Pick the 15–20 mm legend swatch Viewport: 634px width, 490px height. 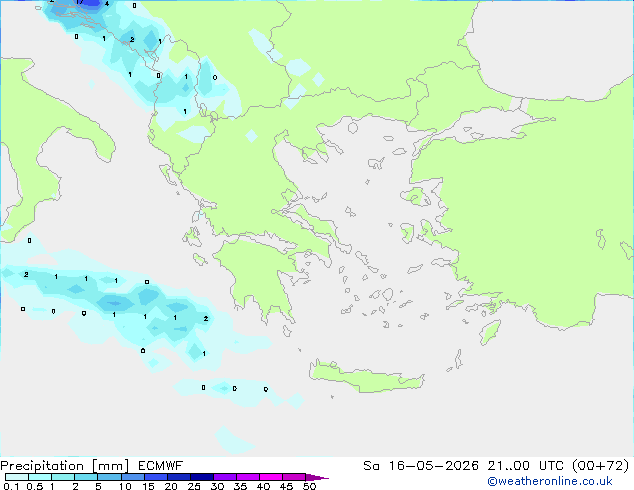[156, 477]
